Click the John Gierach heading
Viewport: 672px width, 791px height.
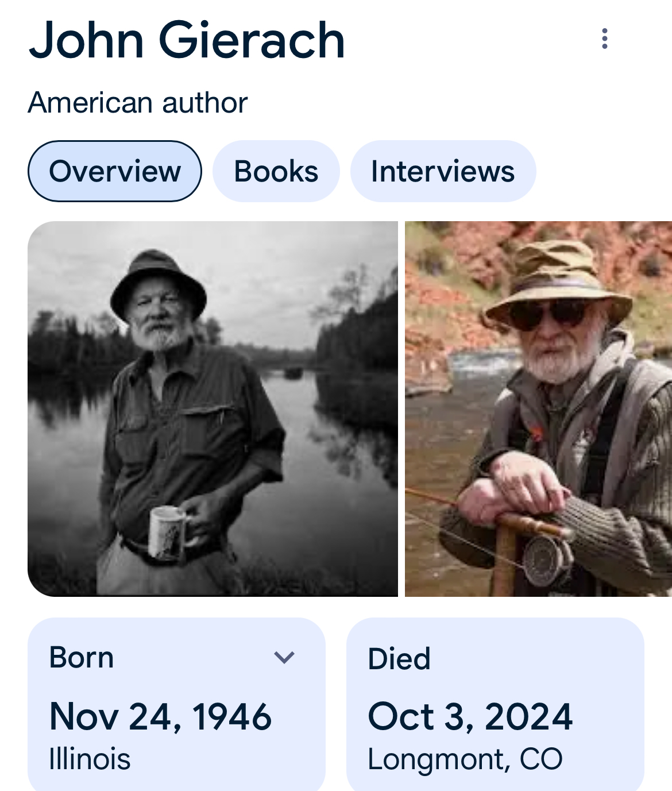coord(187,40)
